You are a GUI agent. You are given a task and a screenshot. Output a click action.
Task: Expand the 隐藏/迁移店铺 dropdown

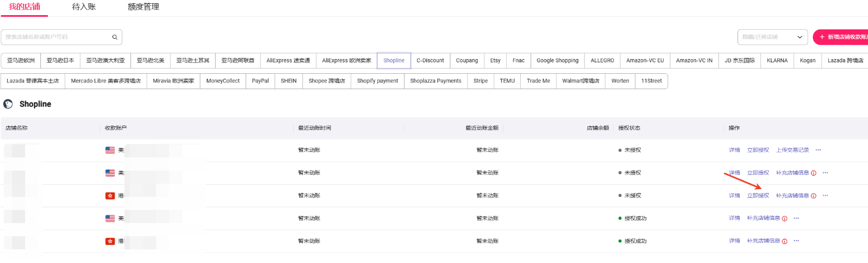[772, 37]
